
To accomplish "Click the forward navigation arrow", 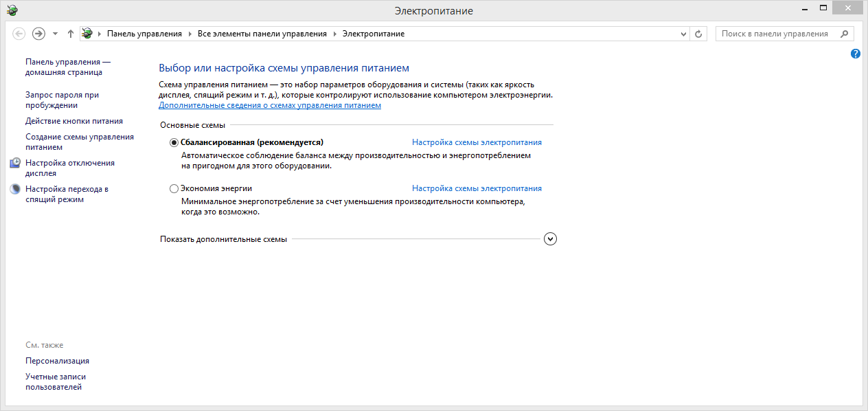I will pyautogui.click(x=39, y=34).
